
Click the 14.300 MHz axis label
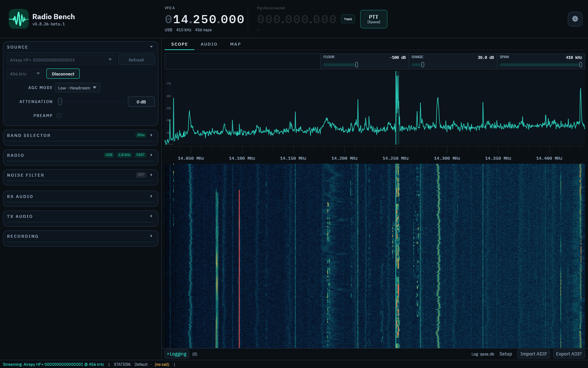pos(447,158)
